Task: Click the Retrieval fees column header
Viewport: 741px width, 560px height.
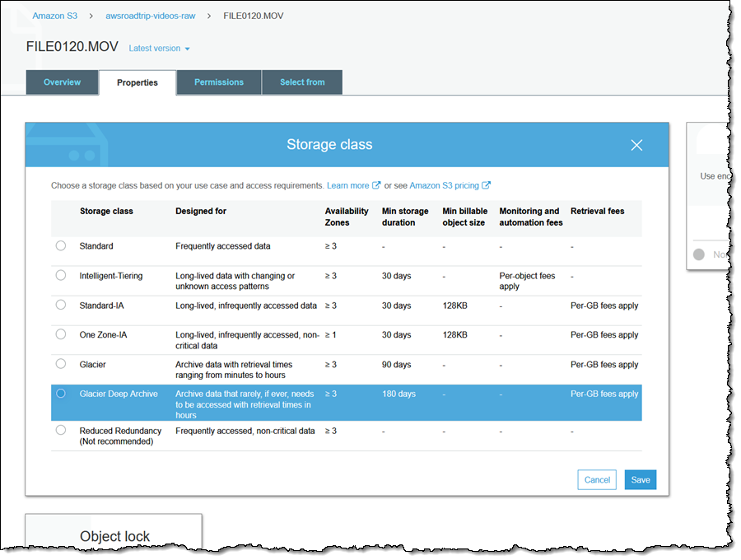Action: tap(598, 212)
